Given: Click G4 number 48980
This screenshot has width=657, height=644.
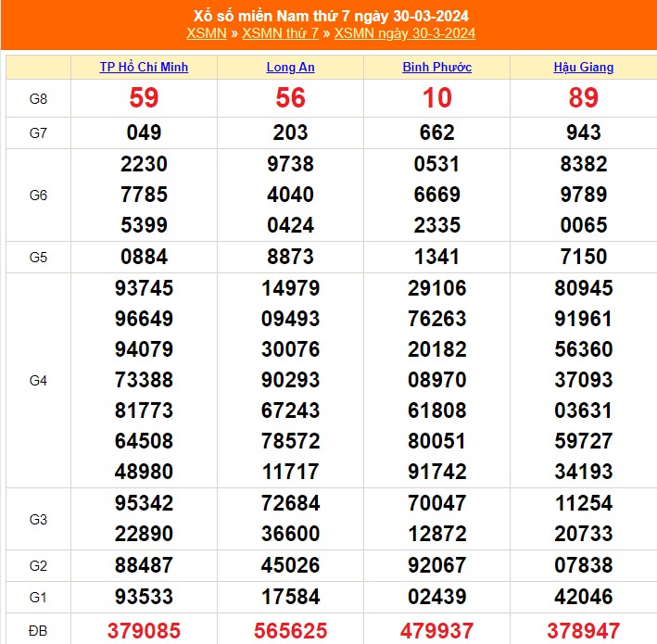Looking at the screenshot, I should pyautogui.click(x=144, y=472).
